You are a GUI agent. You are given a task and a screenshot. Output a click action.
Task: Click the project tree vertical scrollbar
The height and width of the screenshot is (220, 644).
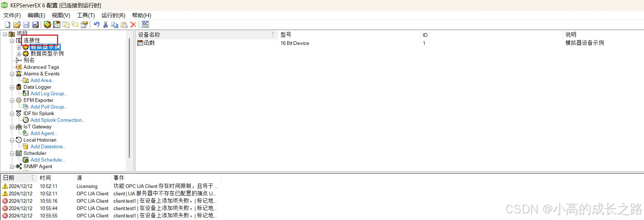click(x=129, y=97)
